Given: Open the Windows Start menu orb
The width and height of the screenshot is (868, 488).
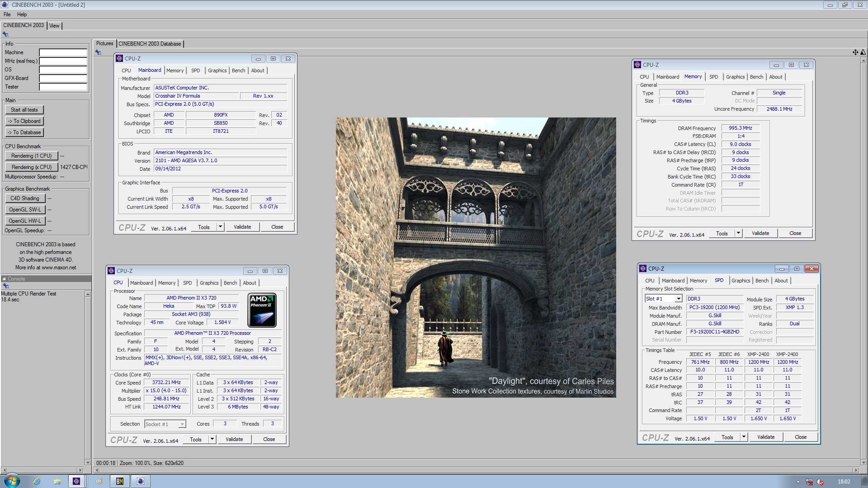Looking at the screenshot, I should (12, 481).
